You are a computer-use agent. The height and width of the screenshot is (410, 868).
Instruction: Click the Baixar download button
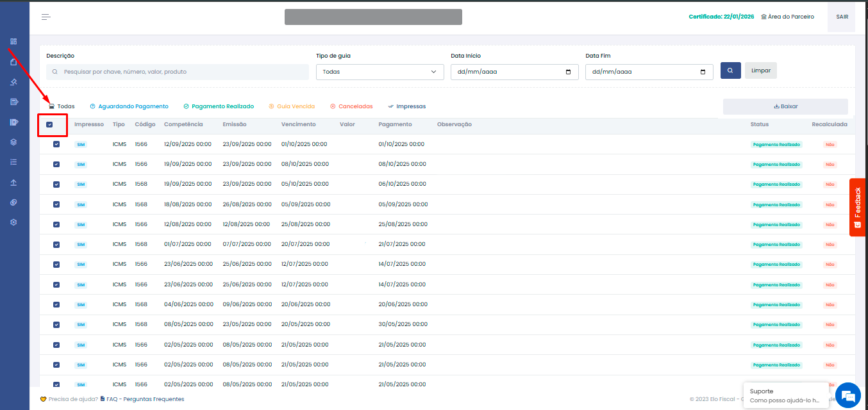[x=785, y=106]
